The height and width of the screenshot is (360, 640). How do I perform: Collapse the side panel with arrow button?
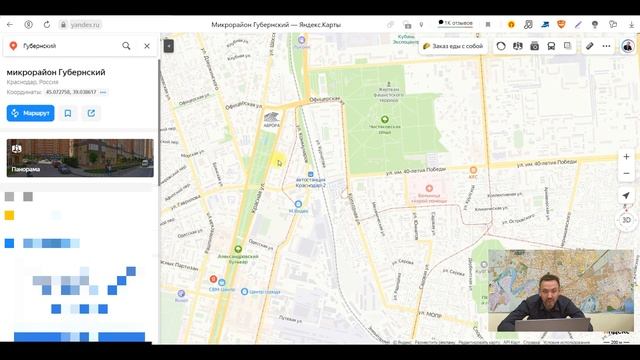(x=169, y=46)
